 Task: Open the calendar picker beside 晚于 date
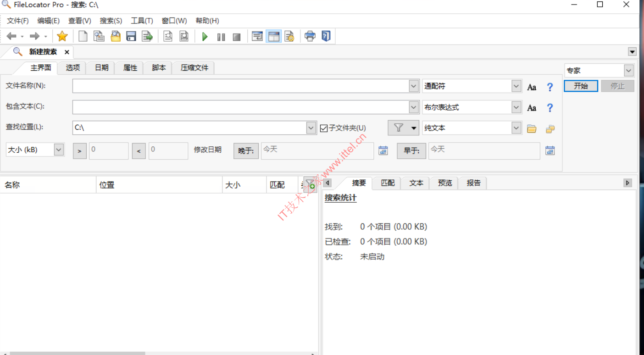coord(383,150)
